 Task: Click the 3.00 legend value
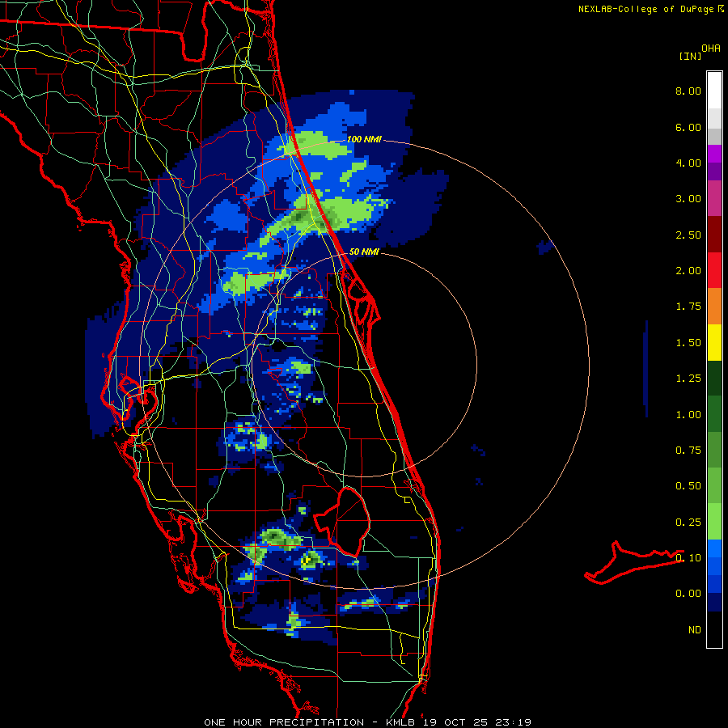click(x=688, y=199)
